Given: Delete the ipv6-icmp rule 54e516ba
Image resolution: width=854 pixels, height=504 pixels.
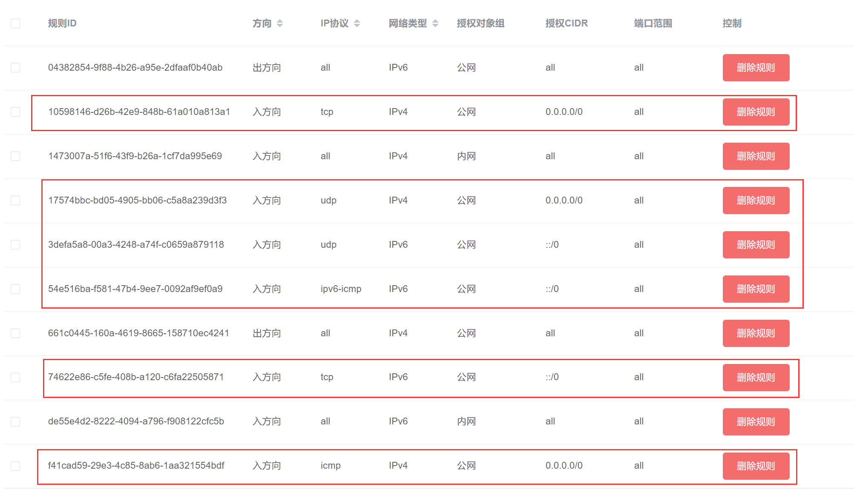Looking at the screenshot, I should (x=756, y=289).
